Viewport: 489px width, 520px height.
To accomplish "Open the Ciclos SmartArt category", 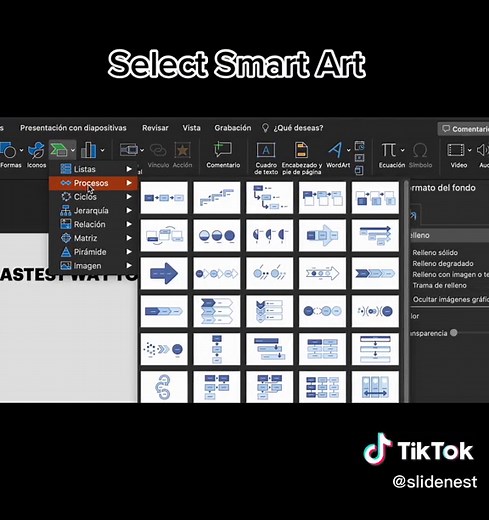I will pos(94,197).
